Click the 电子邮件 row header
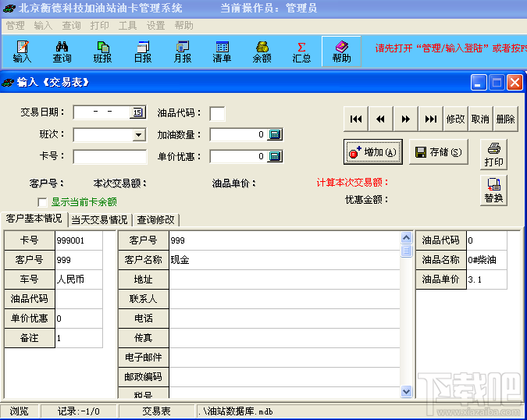The image size is (527, 420). point(144,358)
